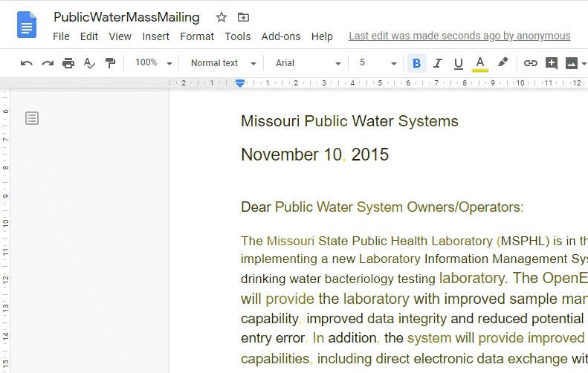Screen dimensions: 588x373
Task: Toggle bold formatting
Action: point(416,63)
